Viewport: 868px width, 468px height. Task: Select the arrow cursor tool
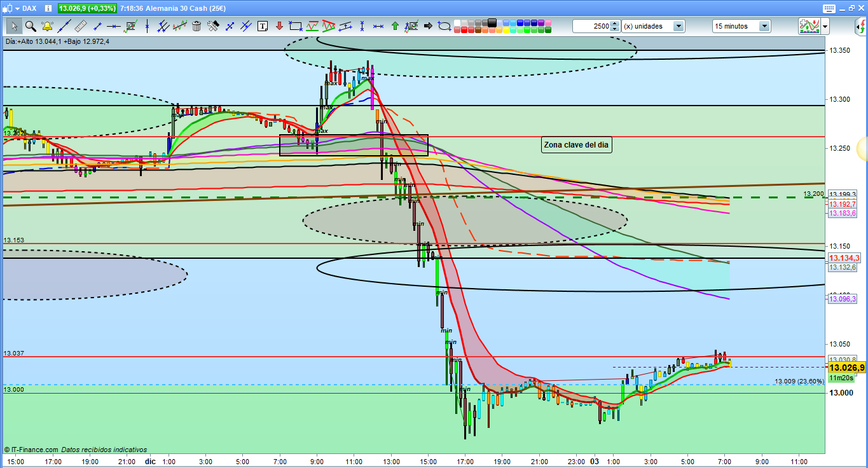tap(14, 26)
